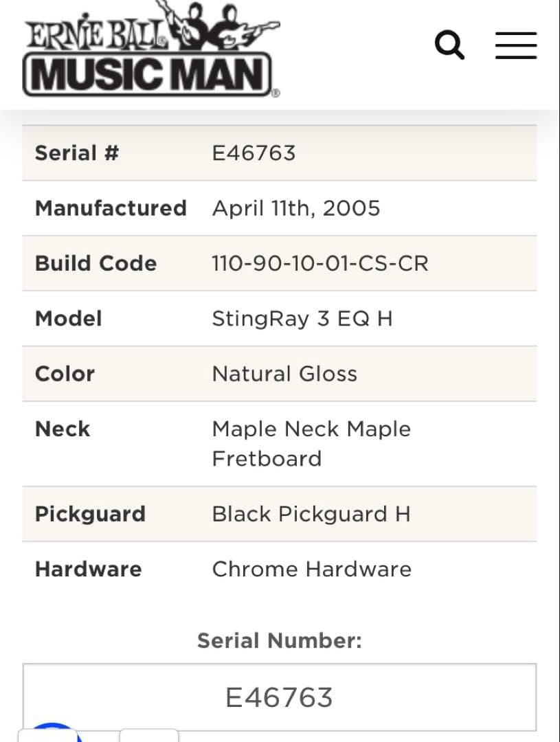Click the Serial Number: heading above input
The image size is (560, 742).
click(x=279, y=641)
